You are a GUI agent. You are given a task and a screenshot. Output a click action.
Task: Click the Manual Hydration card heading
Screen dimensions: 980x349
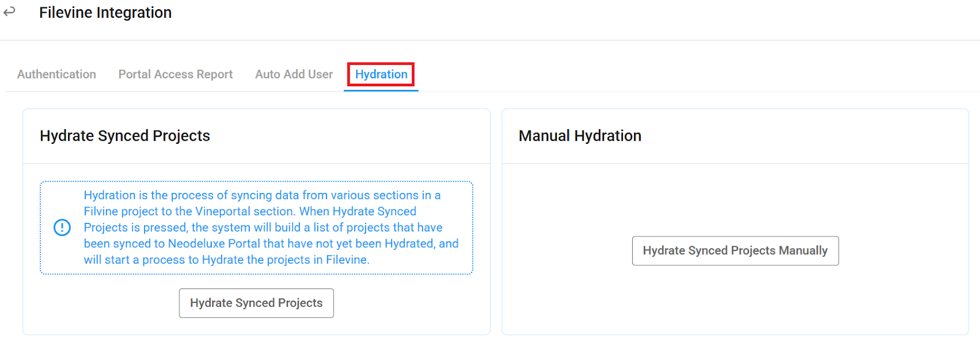click(580, 136)
